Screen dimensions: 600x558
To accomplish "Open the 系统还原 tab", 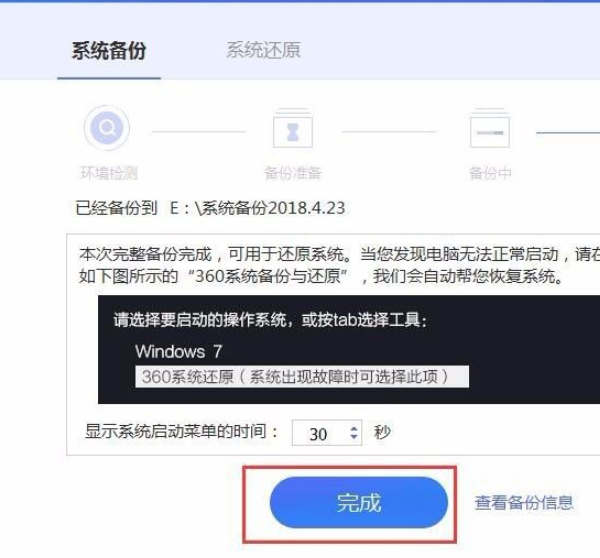I will point(264,50).
